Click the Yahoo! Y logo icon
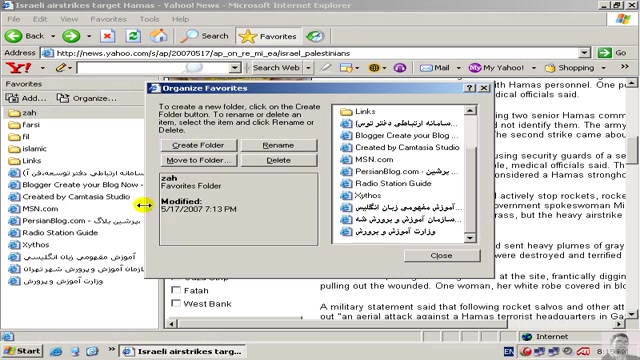The height and width of the screenshot is (360, 640). [18, 67]
